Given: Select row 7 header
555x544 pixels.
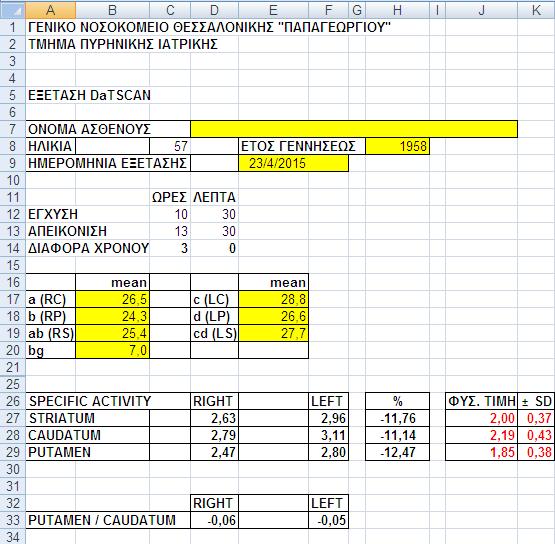Looking at the screenshot, I should click(13, 129).
